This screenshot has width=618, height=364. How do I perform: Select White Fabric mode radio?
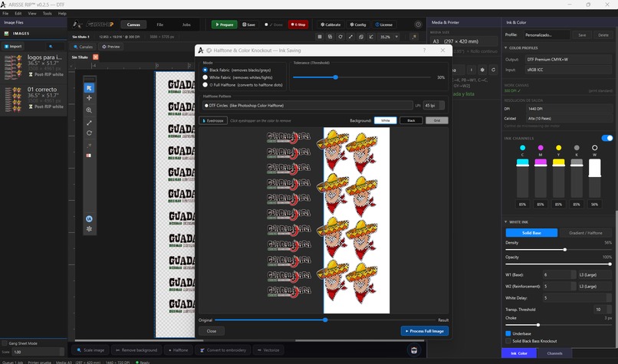[x=205, y=77]
